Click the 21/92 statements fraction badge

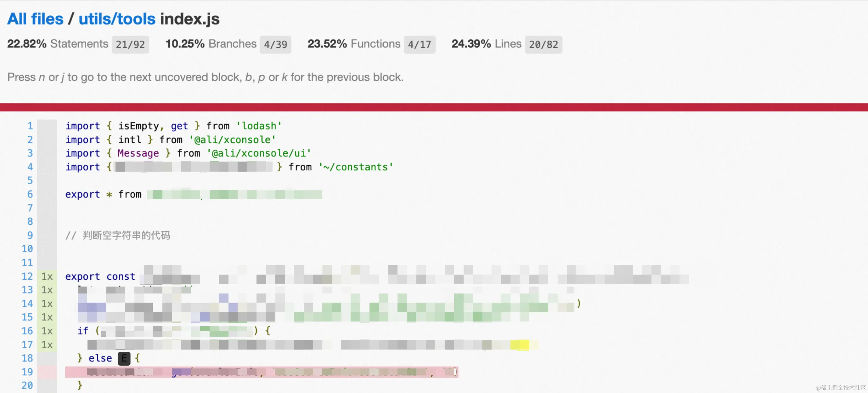click(130, 44)
